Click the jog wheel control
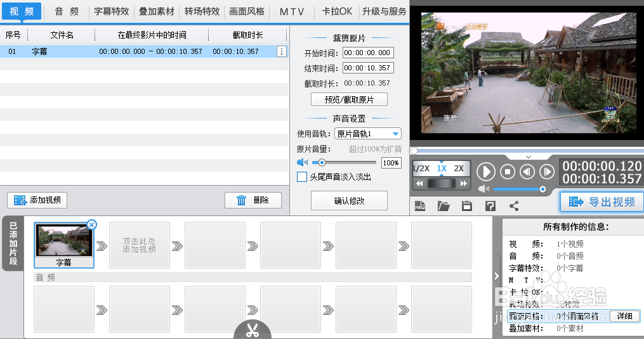This screenshot has width=644, height=339. coord(442,184)
